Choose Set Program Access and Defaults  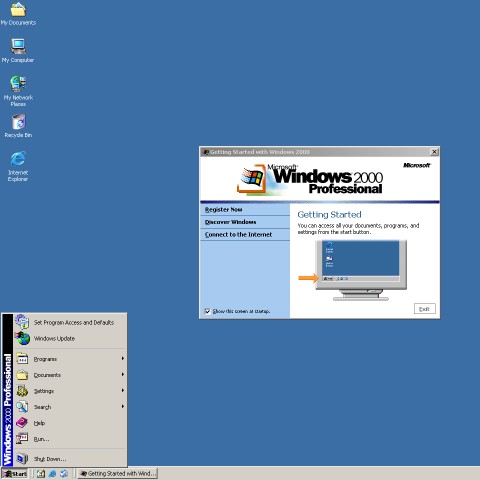(x=70, y=322)
